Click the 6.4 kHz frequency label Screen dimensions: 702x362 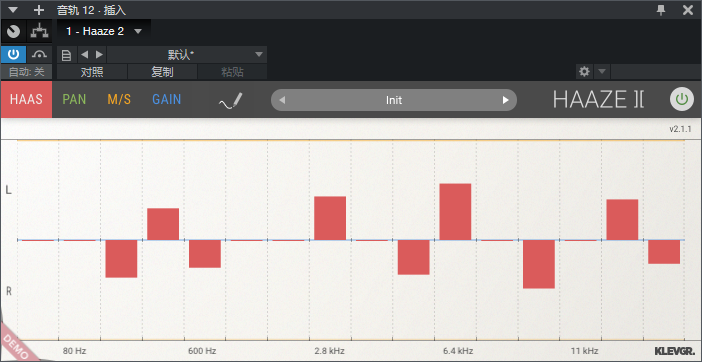click(x=458, y=351)
